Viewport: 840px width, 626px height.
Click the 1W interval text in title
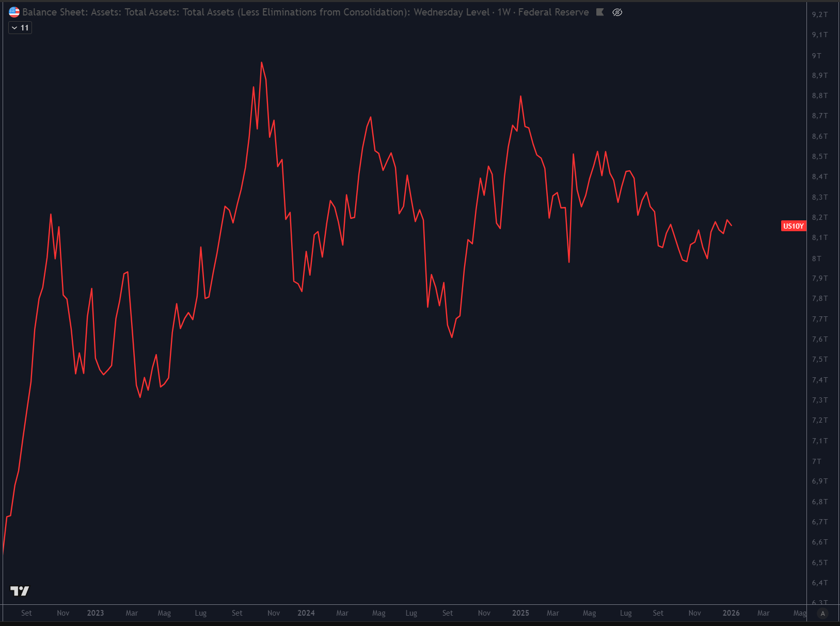504,12
